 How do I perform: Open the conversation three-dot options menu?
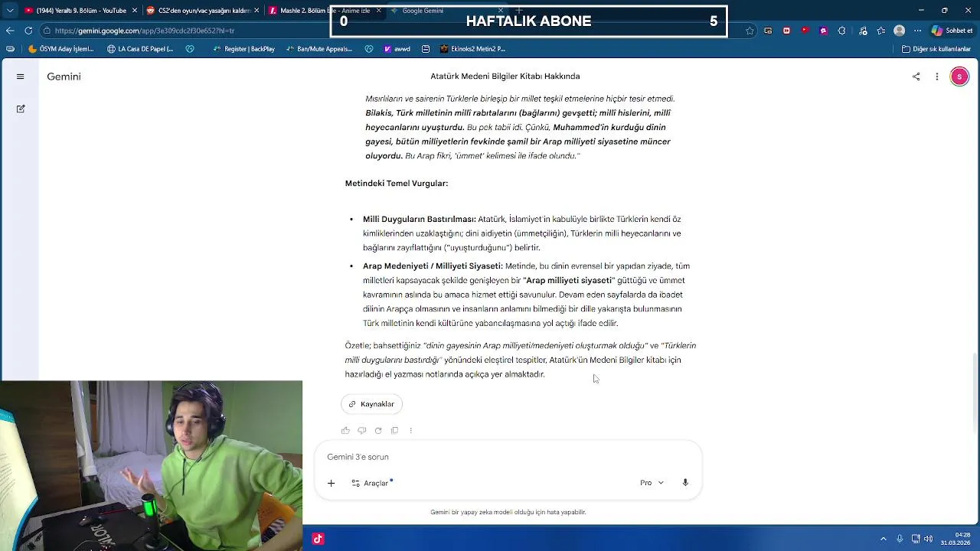tap(936, 77)
